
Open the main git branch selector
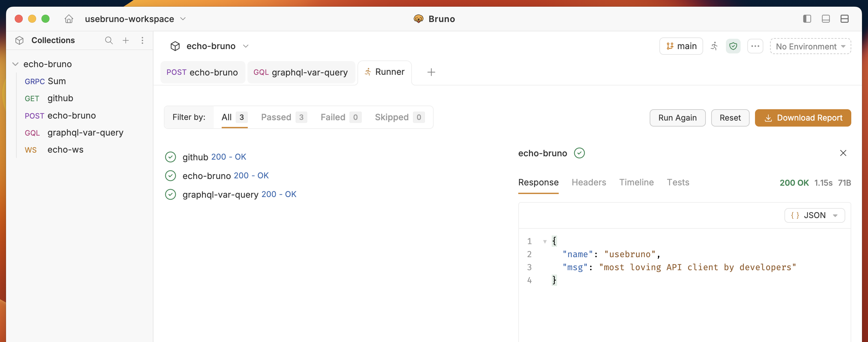(x=681, y=46)
